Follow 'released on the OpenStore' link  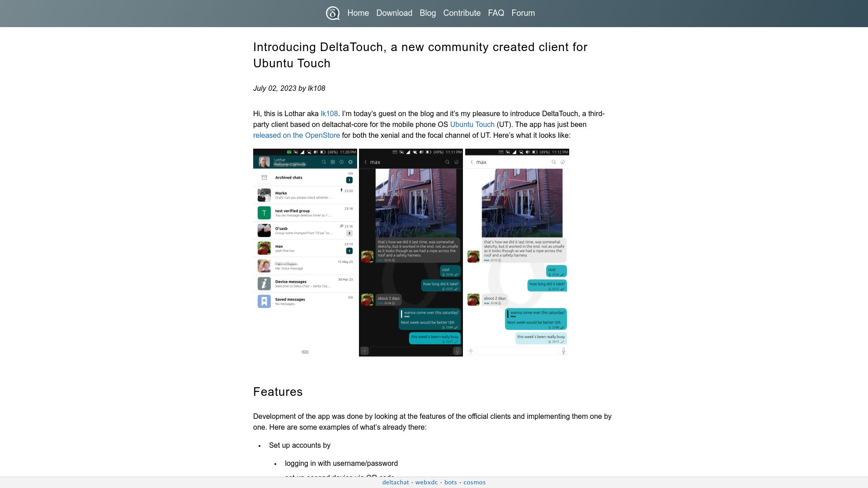[296, 136]
